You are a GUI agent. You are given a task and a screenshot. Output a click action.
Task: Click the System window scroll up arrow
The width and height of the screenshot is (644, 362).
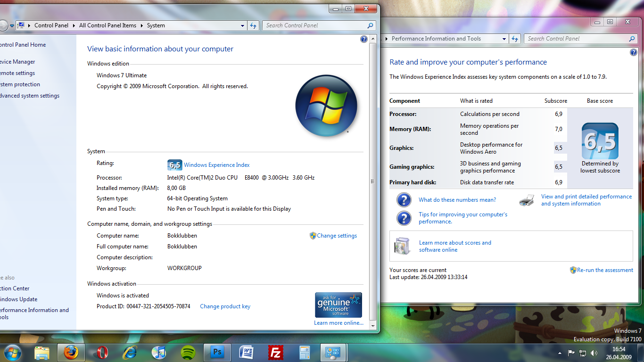(373, 39)
